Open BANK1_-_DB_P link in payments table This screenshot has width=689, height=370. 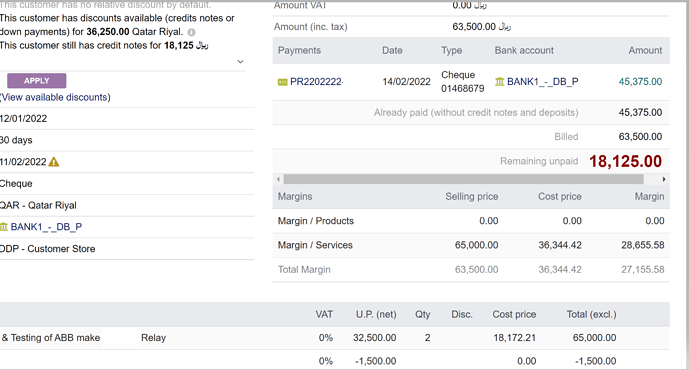click(x=543, y=82)
